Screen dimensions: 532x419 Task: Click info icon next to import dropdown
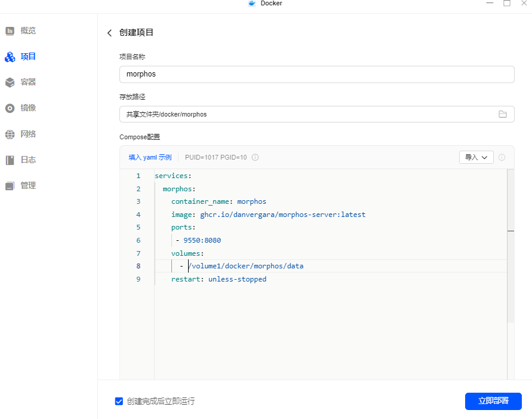[x=502, y=158]
